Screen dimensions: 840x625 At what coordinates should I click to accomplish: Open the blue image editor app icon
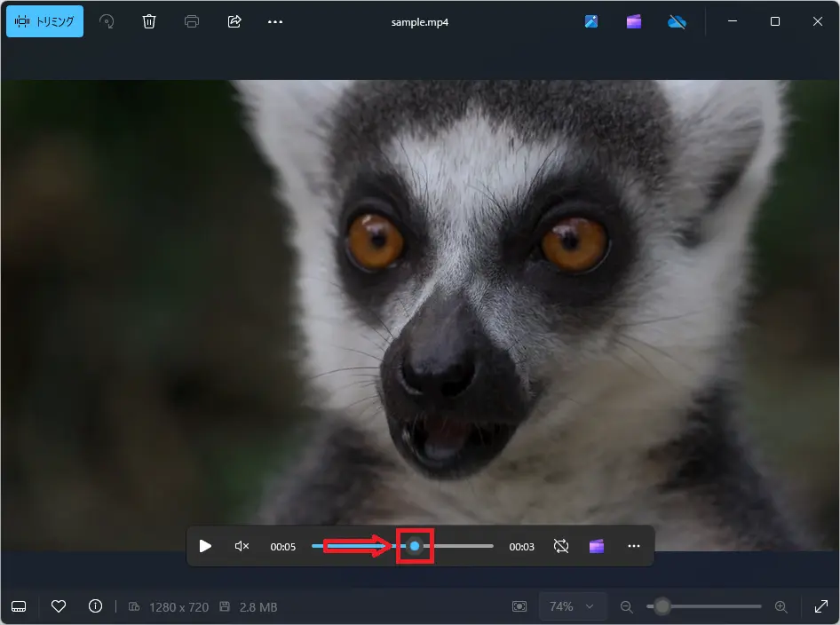pos(591,22)
